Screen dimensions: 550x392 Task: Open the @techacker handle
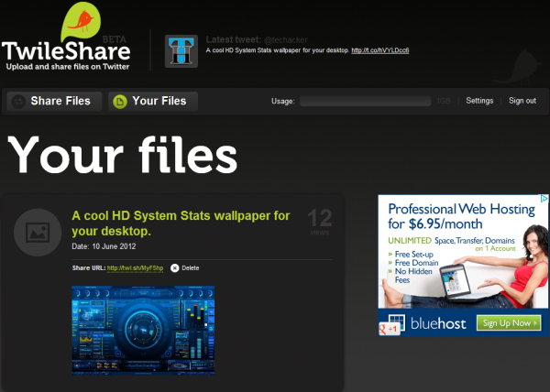(285, 40)
